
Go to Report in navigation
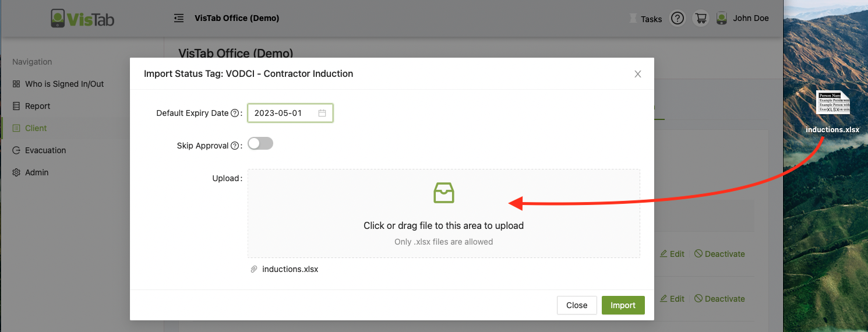click(x=37, y=106)
